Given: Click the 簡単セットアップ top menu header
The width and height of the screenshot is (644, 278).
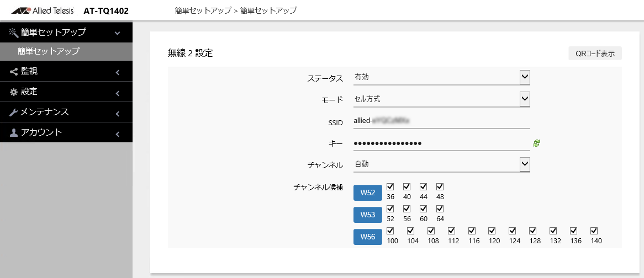Looking at the screenshot, I should coord(66,32).
